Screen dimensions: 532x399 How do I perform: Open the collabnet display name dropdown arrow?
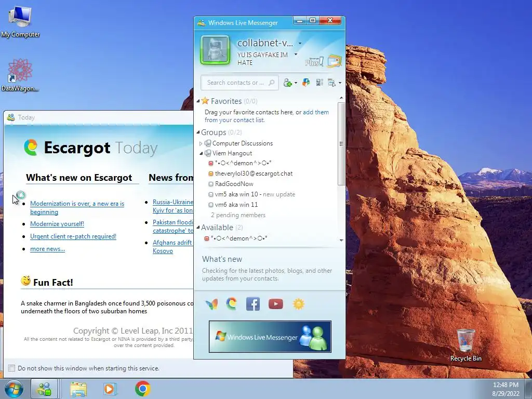pyautogui.click(x=300, y=44)
